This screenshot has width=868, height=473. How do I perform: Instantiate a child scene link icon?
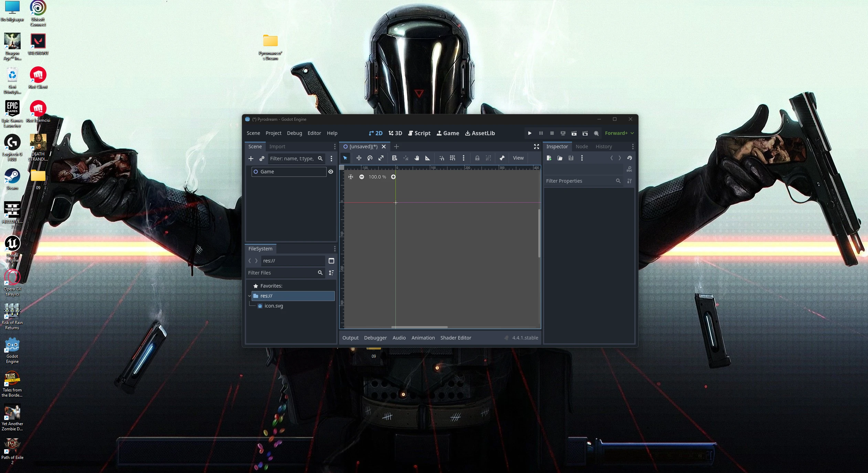262,159
